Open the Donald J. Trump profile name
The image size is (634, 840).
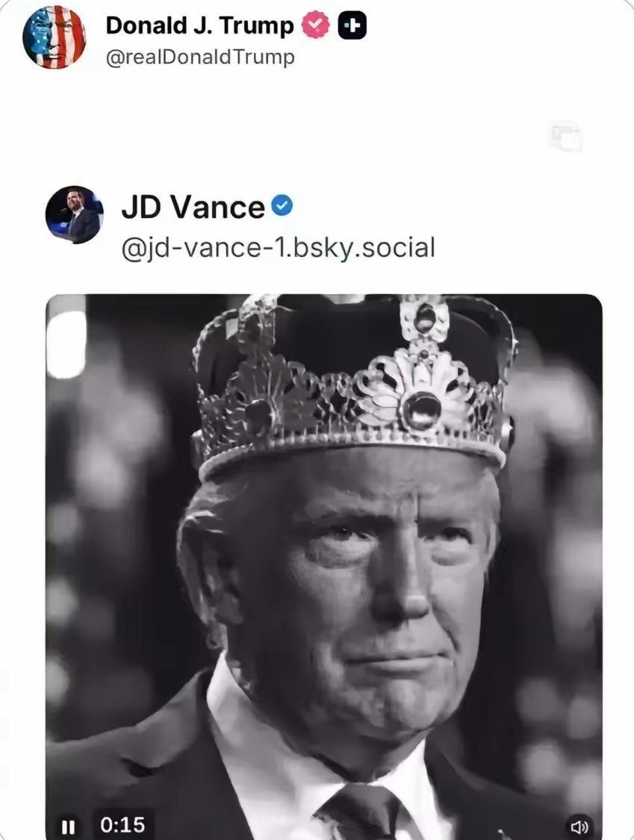point(199,25)
